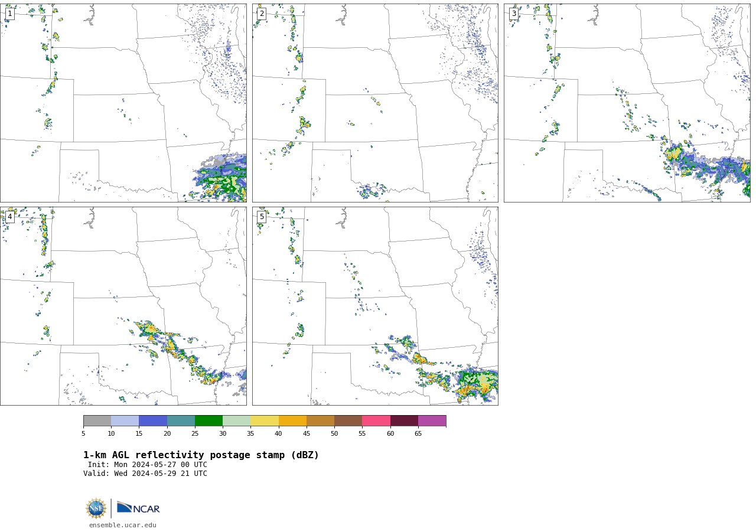Click the colorbar tick label 20

click(x=167, y=434)
